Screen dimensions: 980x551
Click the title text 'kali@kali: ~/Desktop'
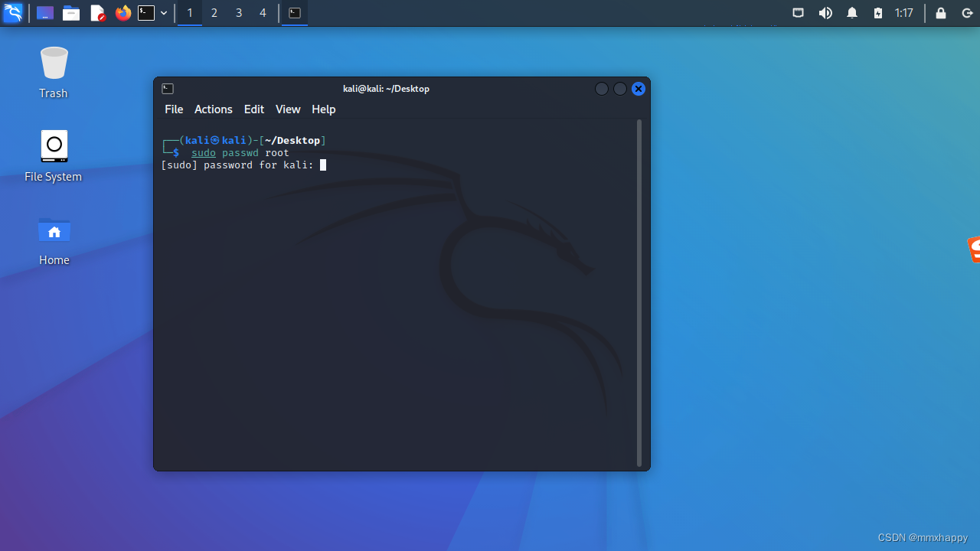point(386,89)
